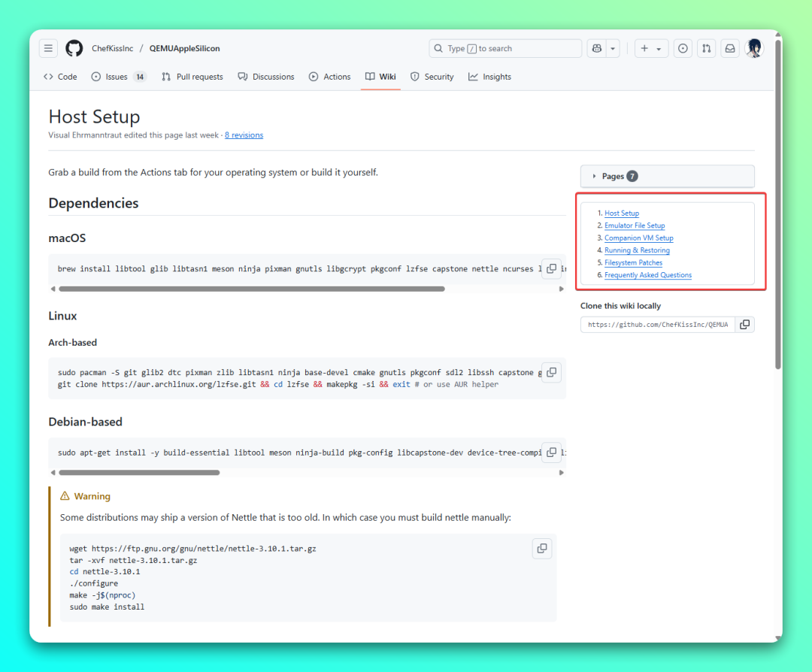
Task: Open the issues icon in header
Action: coord(683,48)
